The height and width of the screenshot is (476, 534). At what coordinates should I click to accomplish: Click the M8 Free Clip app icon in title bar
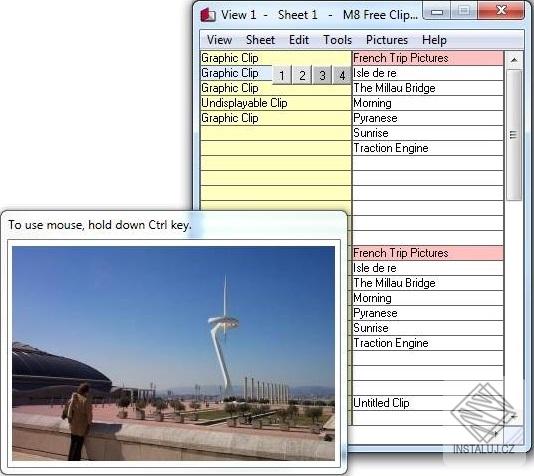[208, 15]
